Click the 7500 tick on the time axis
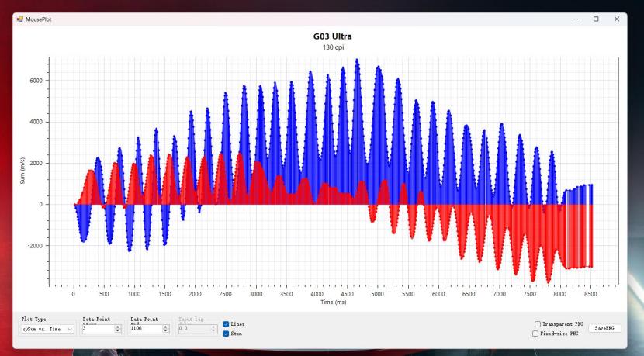644x356 pixels. [529, 294]
